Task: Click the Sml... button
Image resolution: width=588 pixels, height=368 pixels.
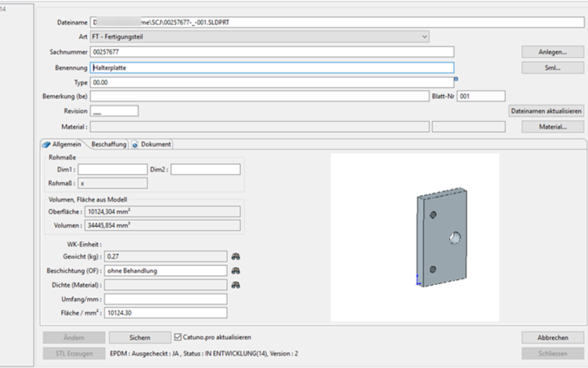Action: pyautogui.click(x=552, y=68)
